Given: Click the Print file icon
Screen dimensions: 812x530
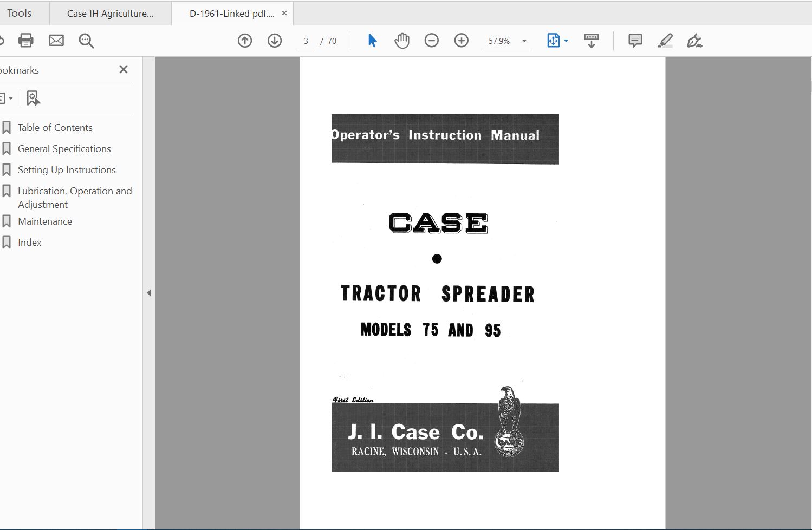Looking at the screenshot, I should coord(25,41).
